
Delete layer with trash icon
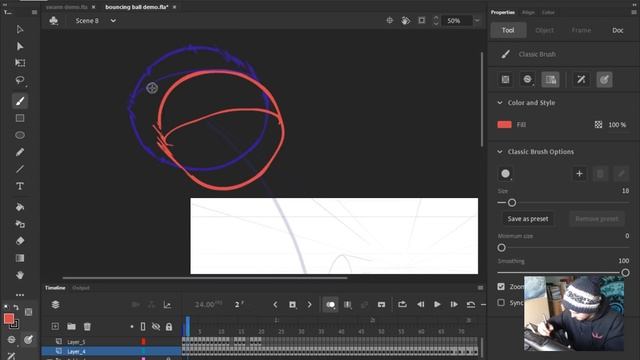87,327
